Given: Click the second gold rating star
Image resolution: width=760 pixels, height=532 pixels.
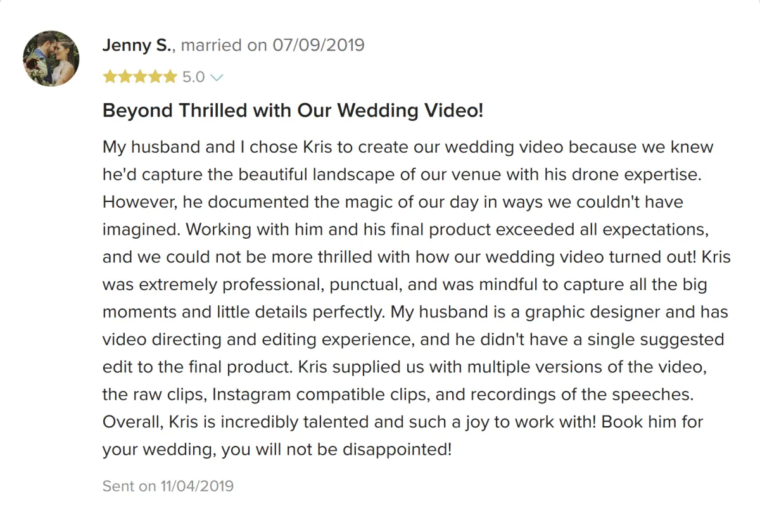Looking at the screenshot, I should [x=125, y=77].
